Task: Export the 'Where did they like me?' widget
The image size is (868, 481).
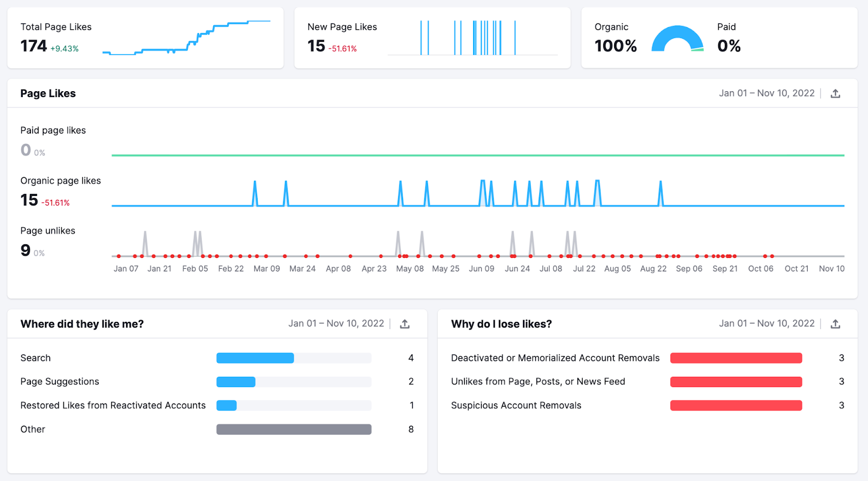Action: click(x=405, y=324)
